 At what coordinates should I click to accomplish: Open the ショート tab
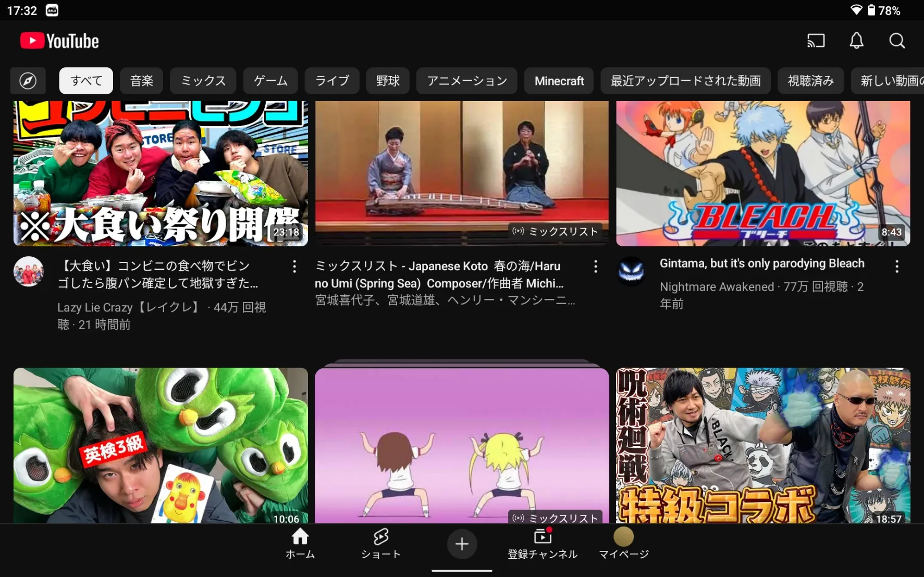coord(381,544)
